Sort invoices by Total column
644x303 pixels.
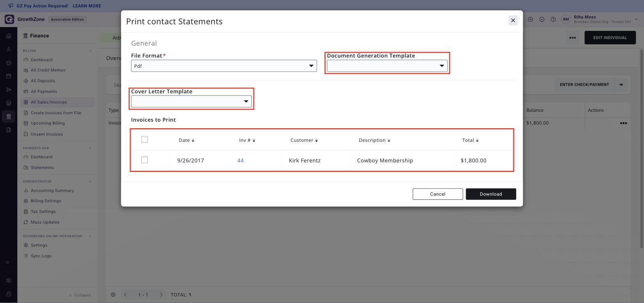(x=470, y=140)
